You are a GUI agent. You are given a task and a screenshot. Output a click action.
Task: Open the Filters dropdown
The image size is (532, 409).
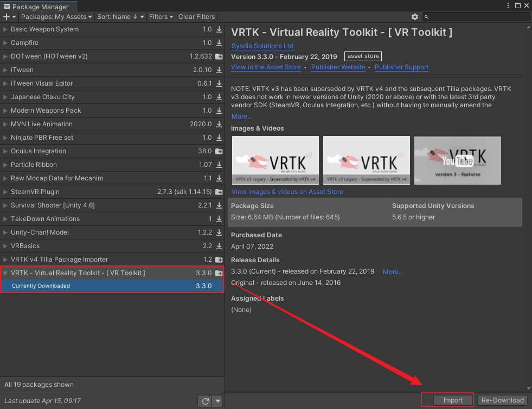(161, 17)
